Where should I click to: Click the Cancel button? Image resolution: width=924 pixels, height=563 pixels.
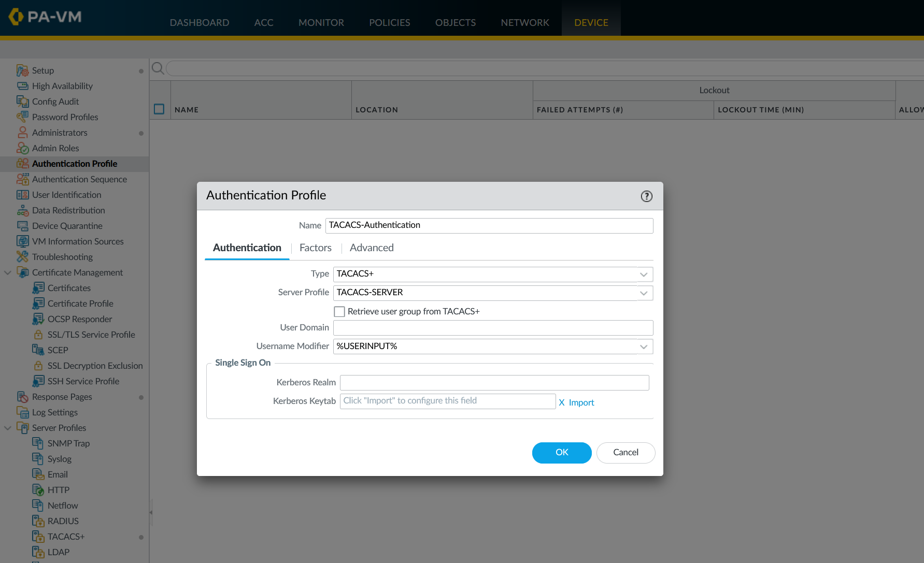(x=626, y=453)
